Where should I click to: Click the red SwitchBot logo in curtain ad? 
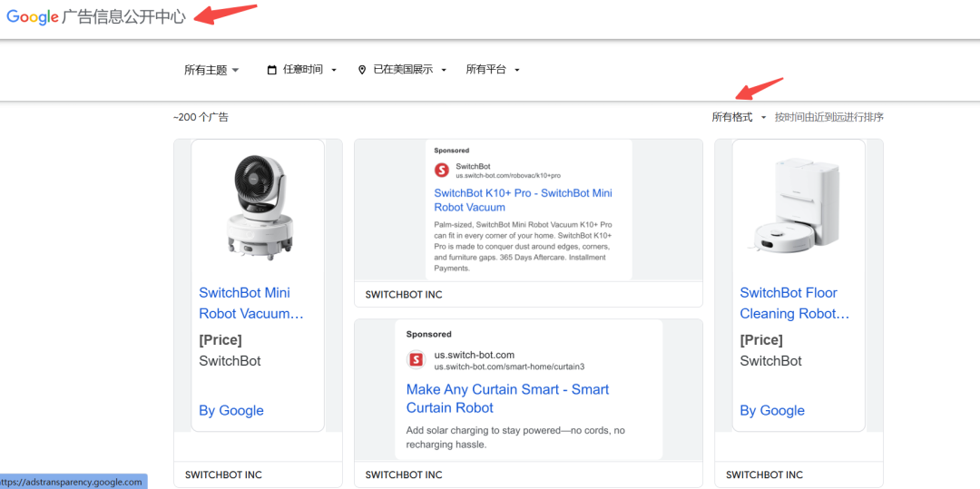(x=416, y=359)
